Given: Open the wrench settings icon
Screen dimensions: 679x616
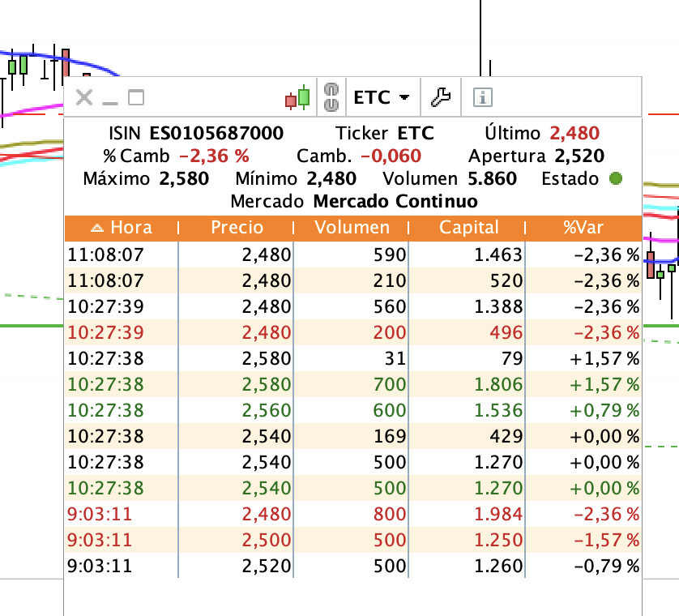Looking at the screenshot, I should click(441, 97).
